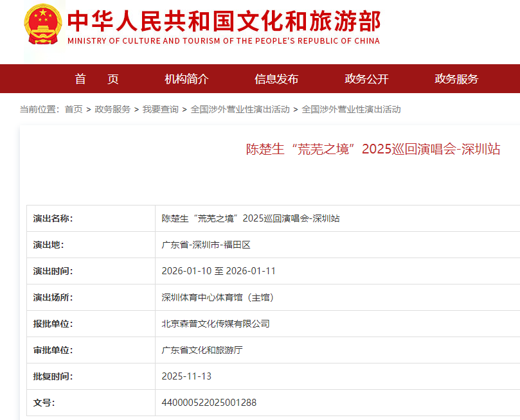Click the Chinese ministry name title
This screenshot has width=520, height=420.
(x=224, y=20)
